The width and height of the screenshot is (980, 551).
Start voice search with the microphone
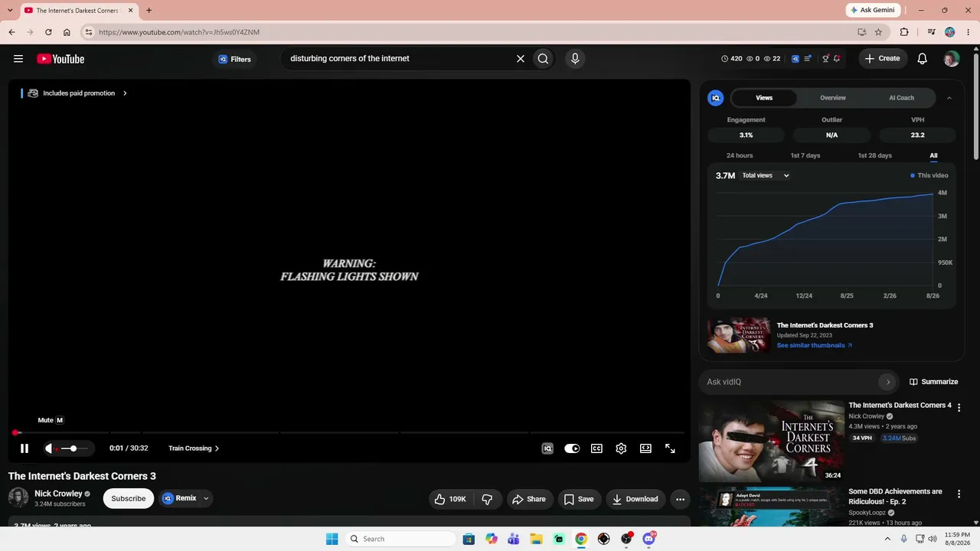(575, 59)
